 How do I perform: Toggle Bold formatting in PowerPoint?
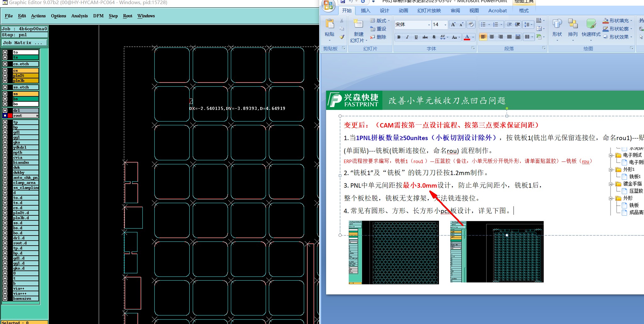tap(399, 37)
